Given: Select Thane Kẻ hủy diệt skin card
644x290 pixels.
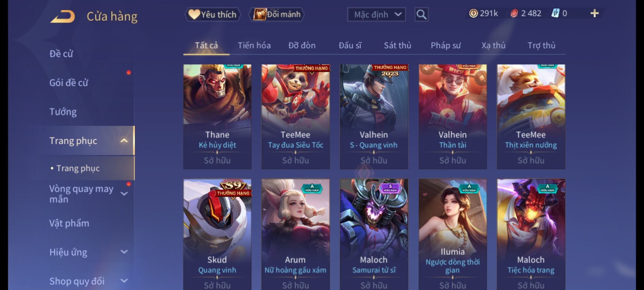Looking at the screenshot, I should (x=217, y=117).
